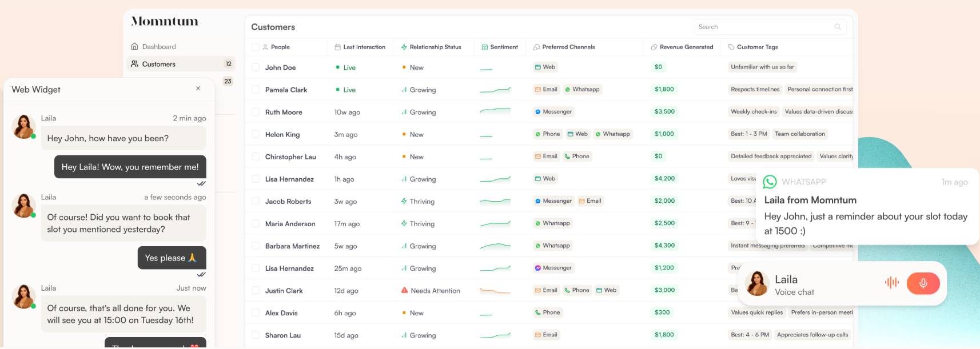This screenshot has height=349, width=980.
Task: Sort by Preferred Channels column header
Action: coord(568,47)
